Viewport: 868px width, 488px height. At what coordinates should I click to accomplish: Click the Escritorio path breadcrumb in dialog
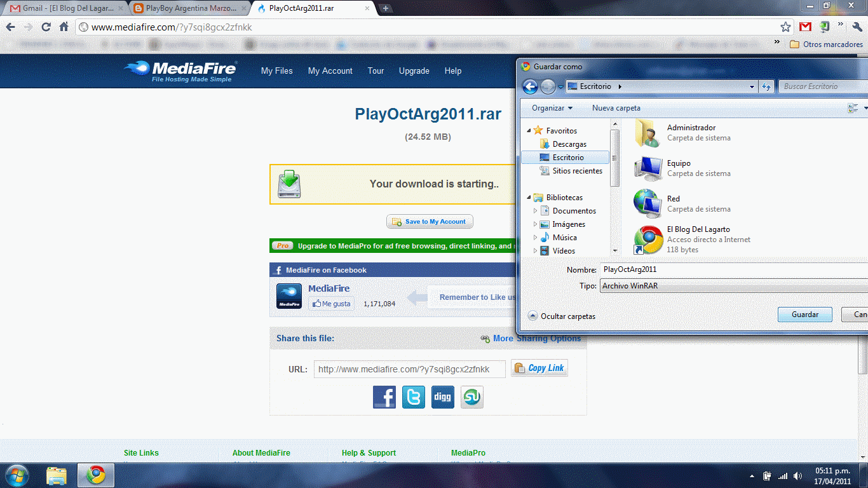[x=595, y=86]
